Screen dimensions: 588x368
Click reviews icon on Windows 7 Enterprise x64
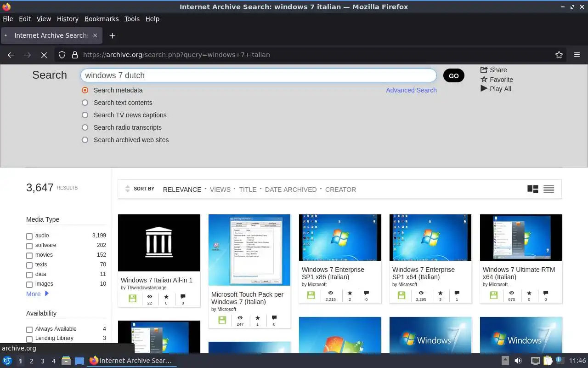click(x=457, y=293)
